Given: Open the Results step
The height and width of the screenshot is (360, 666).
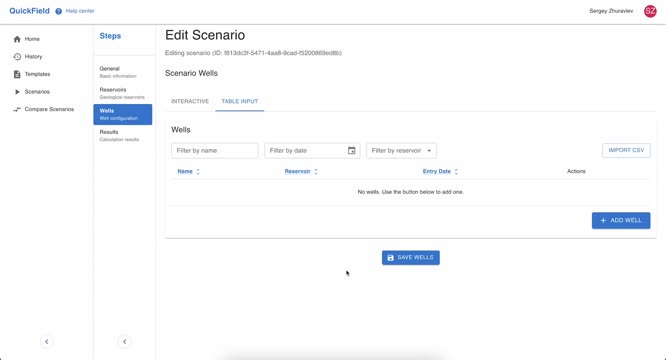Looking at the screenshot, I should [123, 135].
